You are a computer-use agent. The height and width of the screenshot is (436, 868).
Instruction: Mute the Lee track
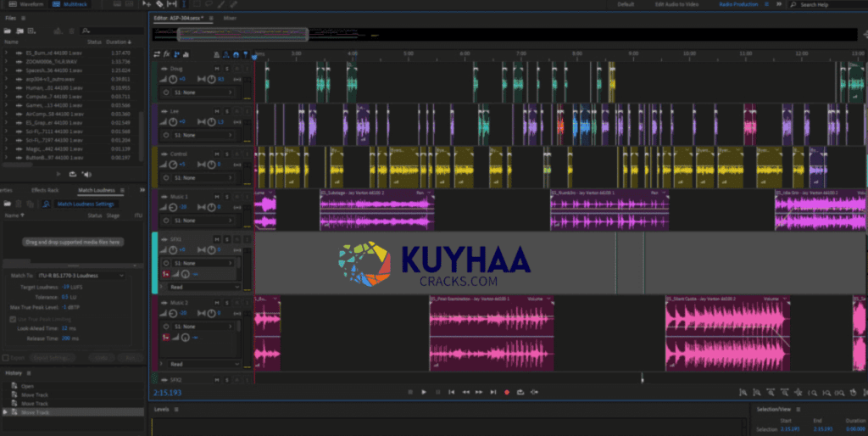217,111
